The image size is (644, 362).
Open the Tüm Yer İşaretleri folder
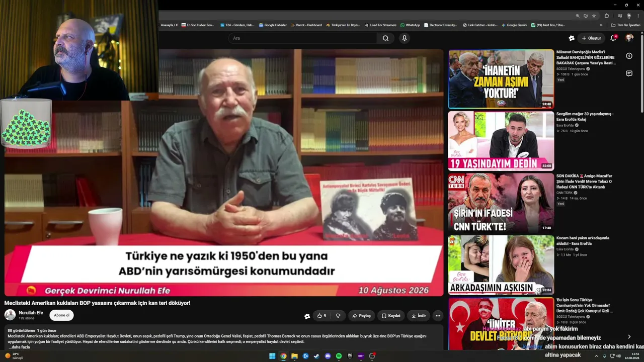625,25
